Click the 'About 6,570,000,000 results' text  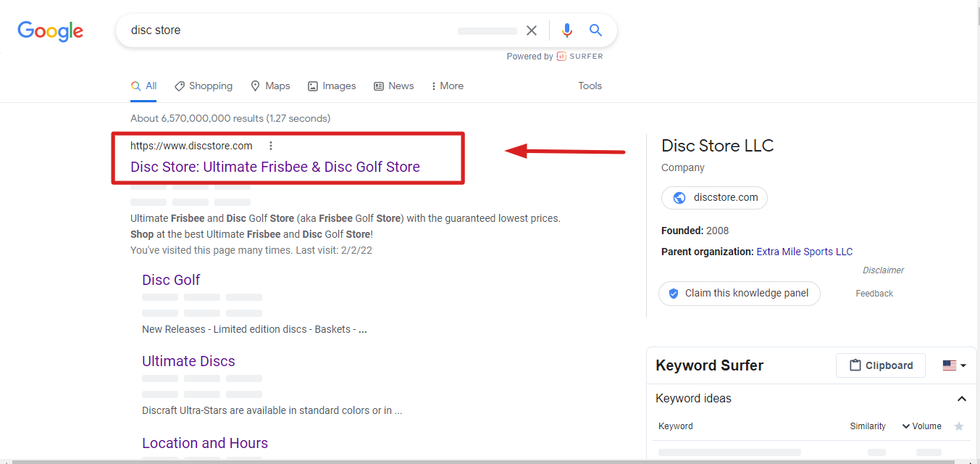[230, 118]
